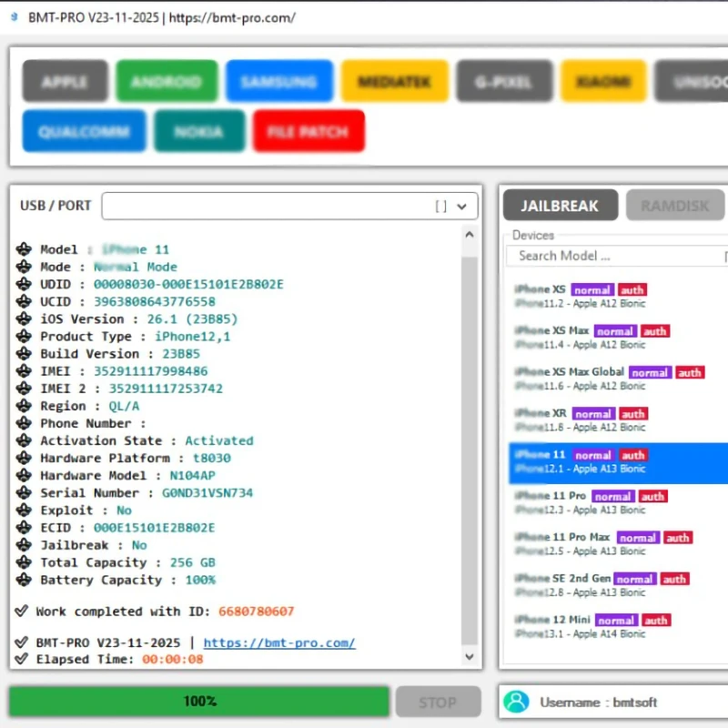Click the green 100% progress bar
Viewport: 728px width, 728px height.
[199, 702]
